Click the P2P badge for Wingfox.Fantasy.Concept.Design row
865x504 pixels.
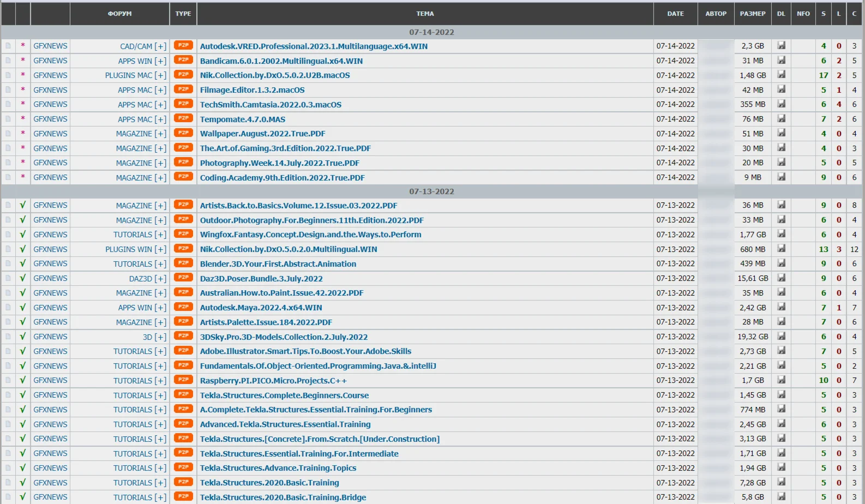pos(183,234)
